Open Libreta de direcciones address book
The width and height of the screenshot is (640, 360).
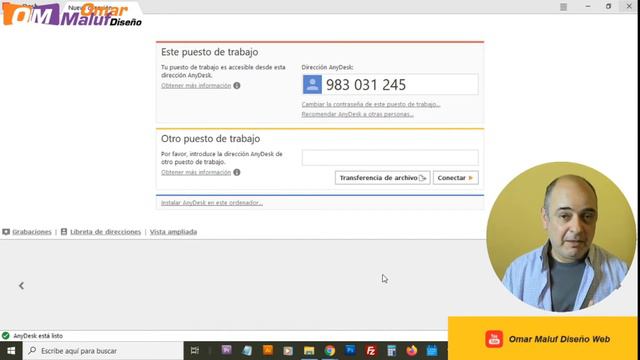(x=105, y=232)
